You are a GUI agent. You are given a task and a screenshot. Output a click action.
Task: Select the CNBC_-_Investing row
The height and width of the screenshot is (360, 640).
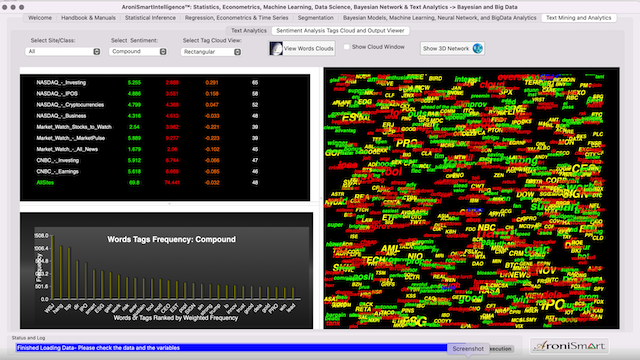[x=165, y=160]
